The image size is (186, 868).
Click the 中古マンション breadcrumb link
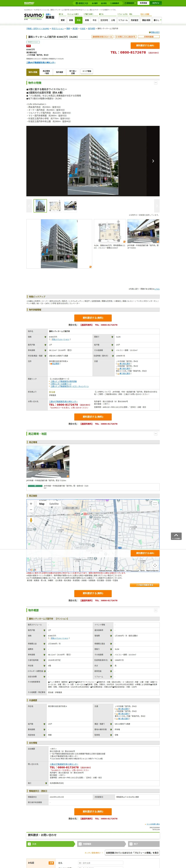point(58,29)
